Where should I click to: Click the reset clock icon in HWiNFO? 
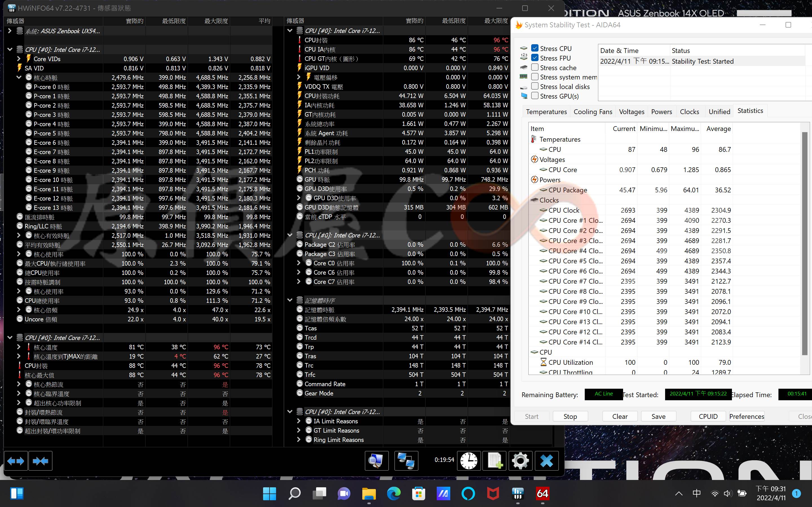pos(469,461)
